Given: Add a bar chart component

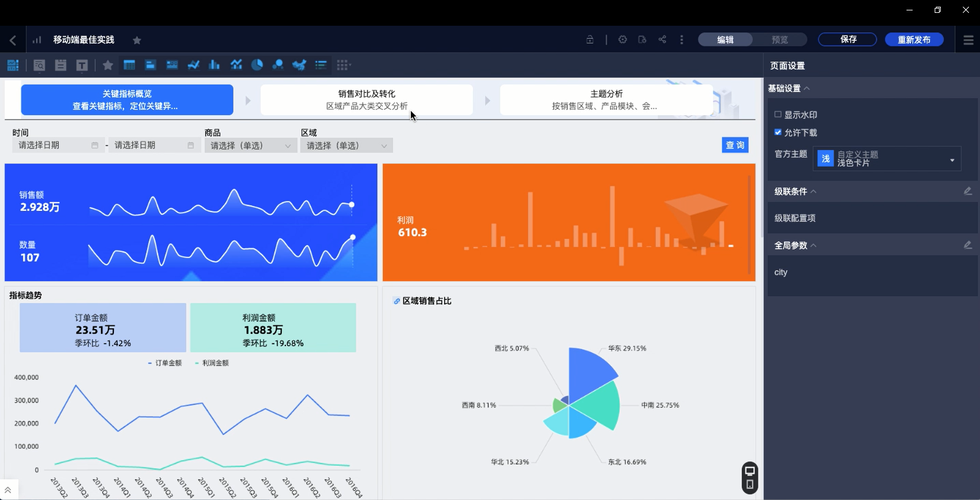Looking at the screenshot, I should 214,65.
